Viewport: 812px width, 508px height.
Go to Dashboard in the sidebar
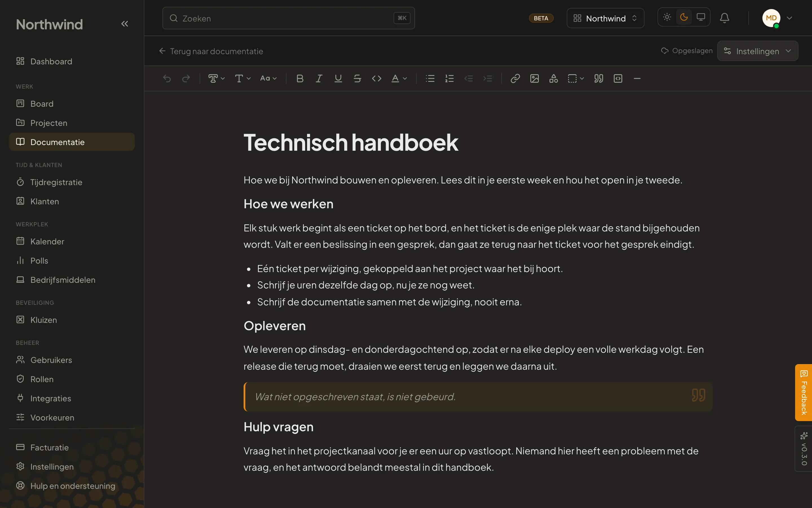click(72, 62)
